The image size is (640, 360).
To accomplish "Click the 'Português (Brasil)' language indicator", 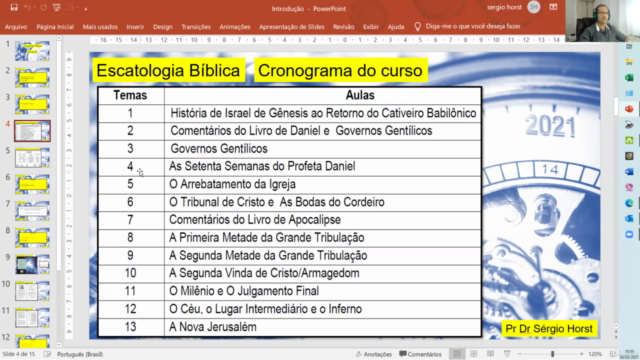I will tap(80, 354).
